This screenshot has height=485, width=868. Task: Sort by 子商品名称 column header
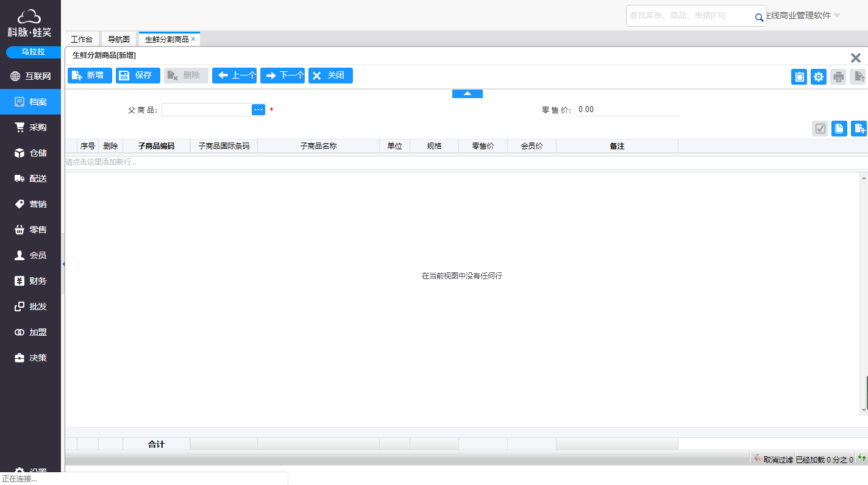tap(318, 146)
